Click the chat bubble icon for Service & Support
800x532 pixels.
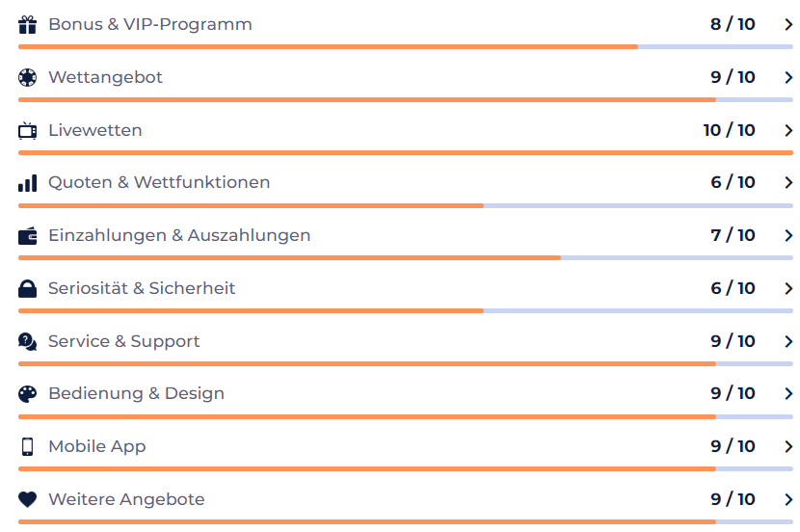coord(28,342)
